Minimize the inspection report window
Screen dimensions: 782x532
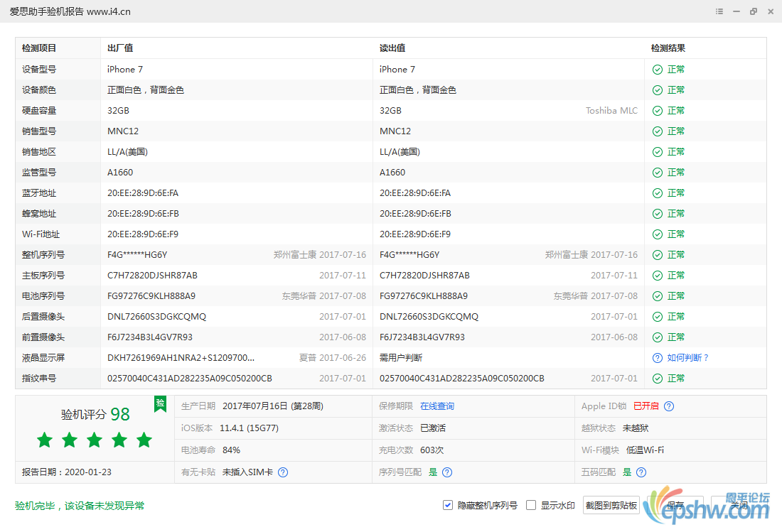point(736,11)
